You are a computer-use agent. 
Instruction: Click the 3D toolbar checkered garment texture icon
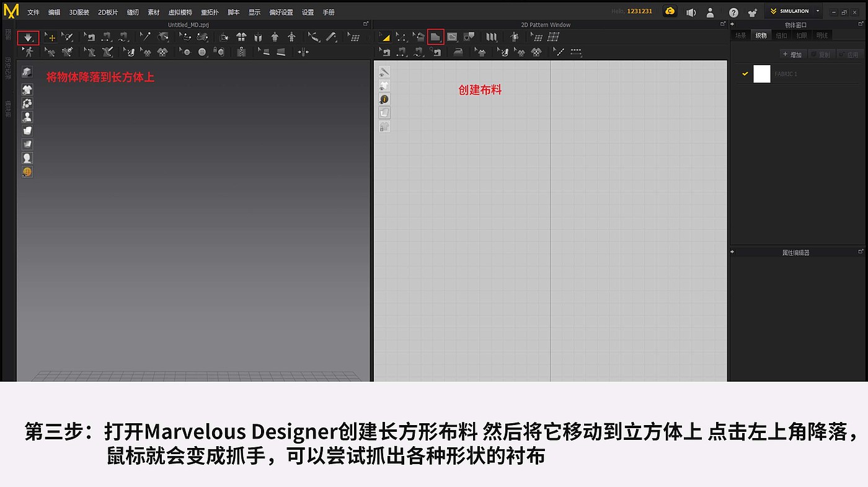pyautogui.click(x=162, y=52)
